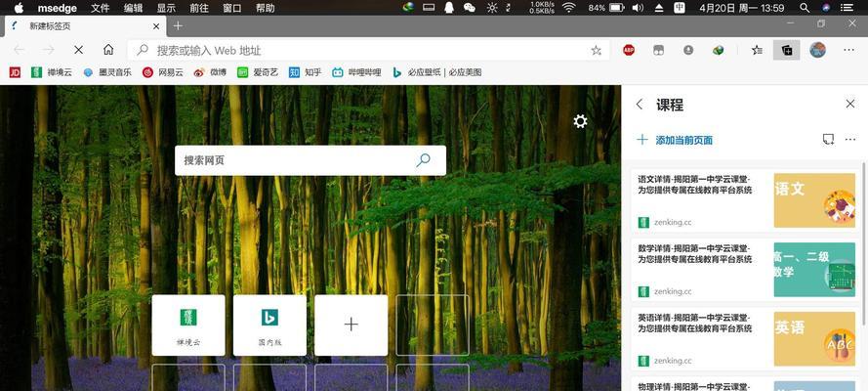Open the Wi-Fi status menu
This screenshot has height=391, width=868.
568,8
